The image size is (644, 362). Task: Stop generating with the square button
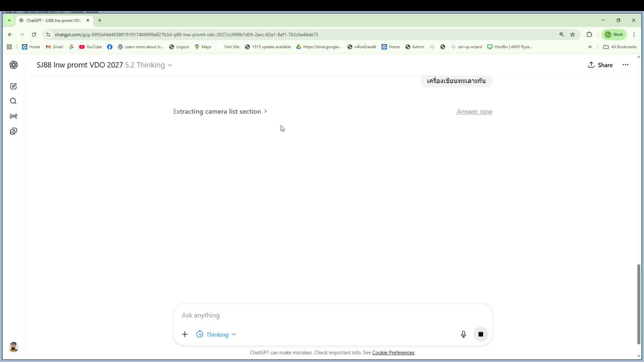[481, 334]
